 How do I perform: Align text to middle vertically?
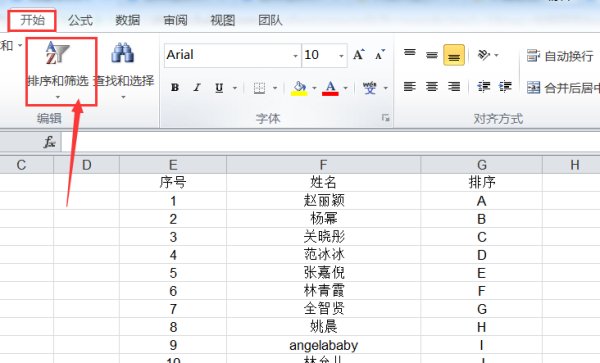tap(432, 55)
